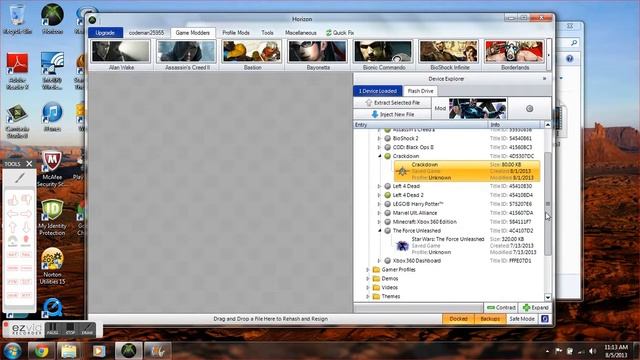This screenshot has height=360, width=640.
Task: Click search icon in background window
Action: 574,42
